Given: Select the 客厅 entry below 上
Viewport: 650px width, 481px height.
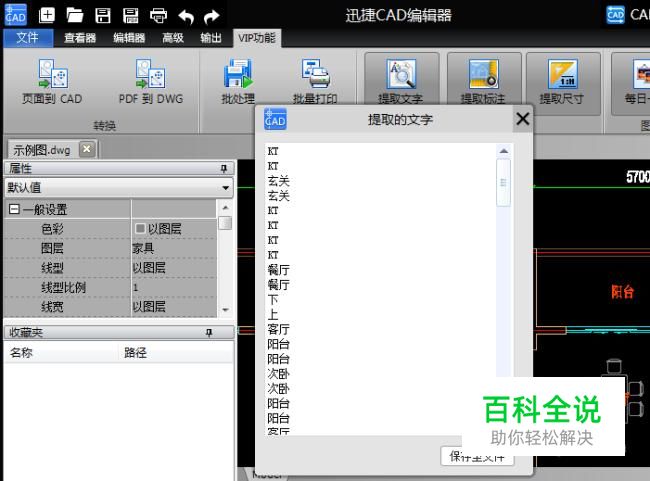Looking at the screenshot, I should [x=278, y=329].
